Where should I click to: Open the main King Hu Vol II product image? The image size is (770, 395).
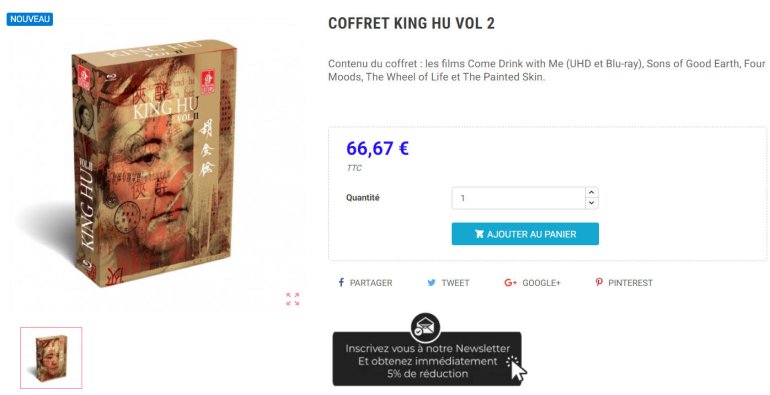click(153, 163)
